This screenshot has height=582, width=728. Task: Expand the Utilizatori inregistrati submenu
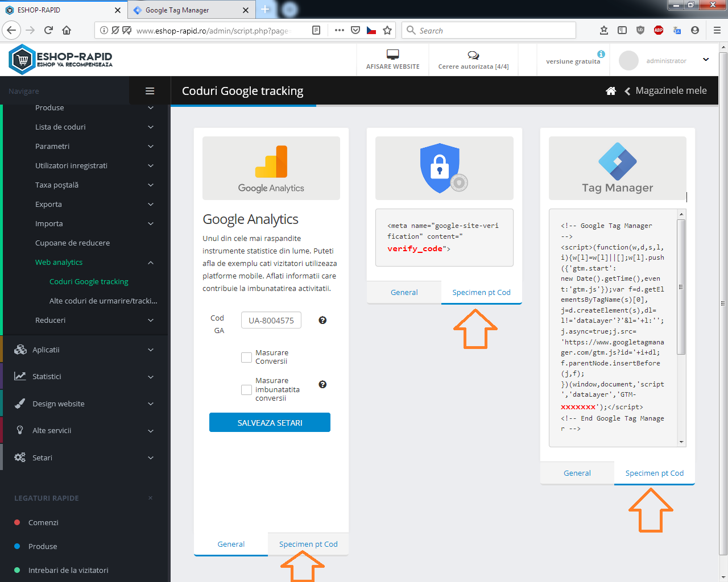coord(151,165)
